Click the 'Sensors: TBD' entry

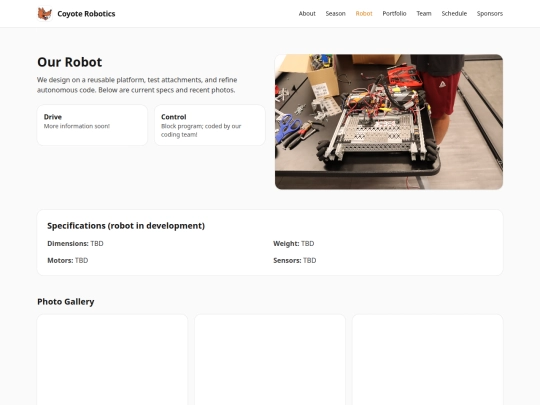click(294, 260)
